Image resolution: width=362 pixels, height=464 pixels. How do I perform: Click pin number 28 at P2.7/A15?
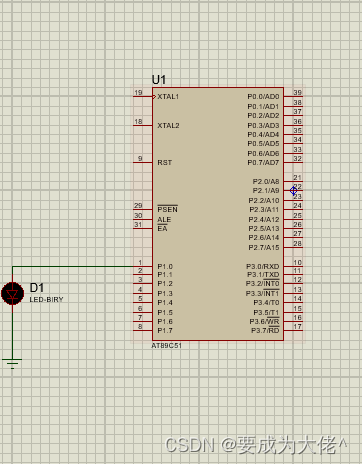point(297,243)
